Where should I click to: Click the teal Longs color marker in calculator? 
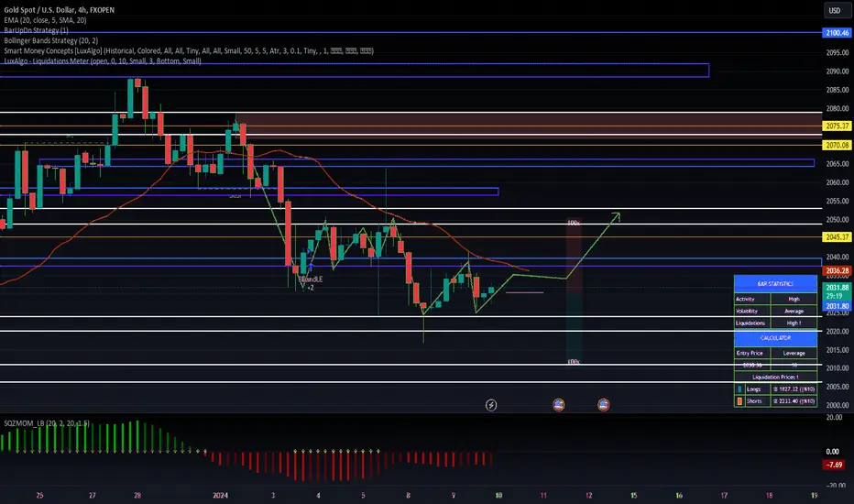(739, 389)
